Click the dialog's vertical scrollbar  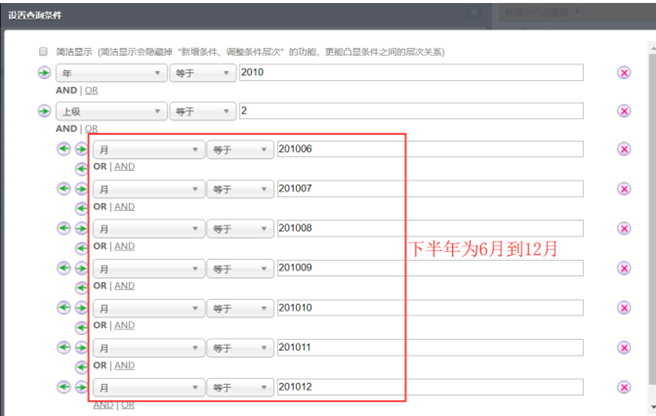pyautogui.click(x=652, y=218)
